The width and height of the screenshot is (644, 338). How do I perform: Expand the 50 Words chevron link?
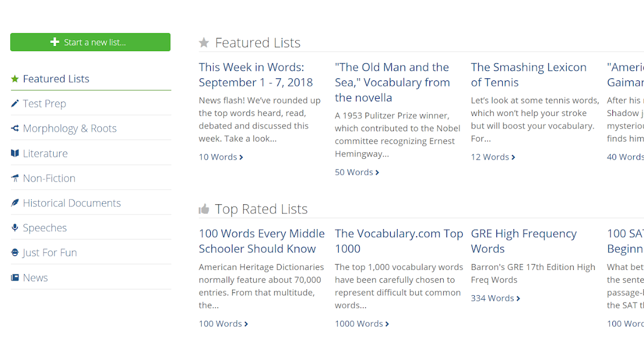click(377, 172)
